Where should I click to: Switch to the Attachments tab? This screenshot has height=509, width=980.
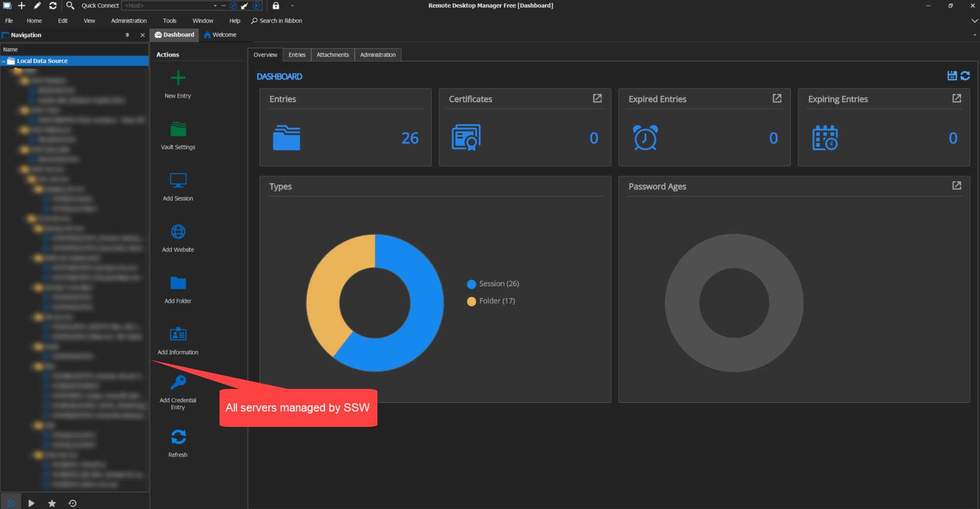point(332,55)
